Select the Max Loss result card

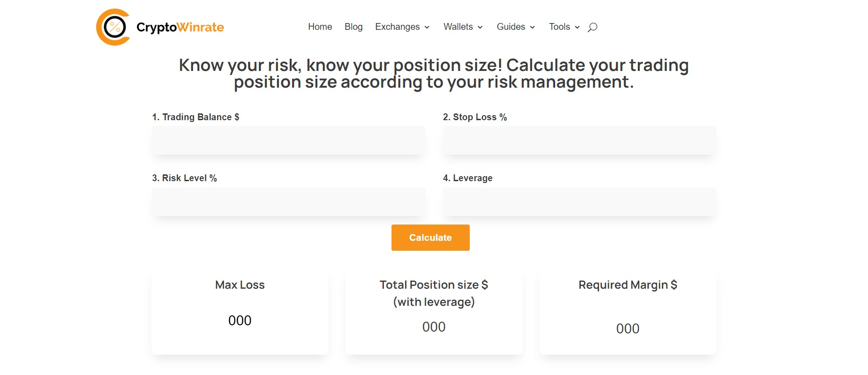(x=240, y=312)
